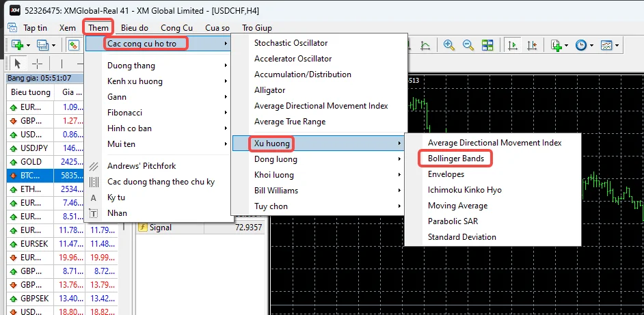Open the Profiles dropdown arrow
644x315 pixels.
click(x=53, y=45)
